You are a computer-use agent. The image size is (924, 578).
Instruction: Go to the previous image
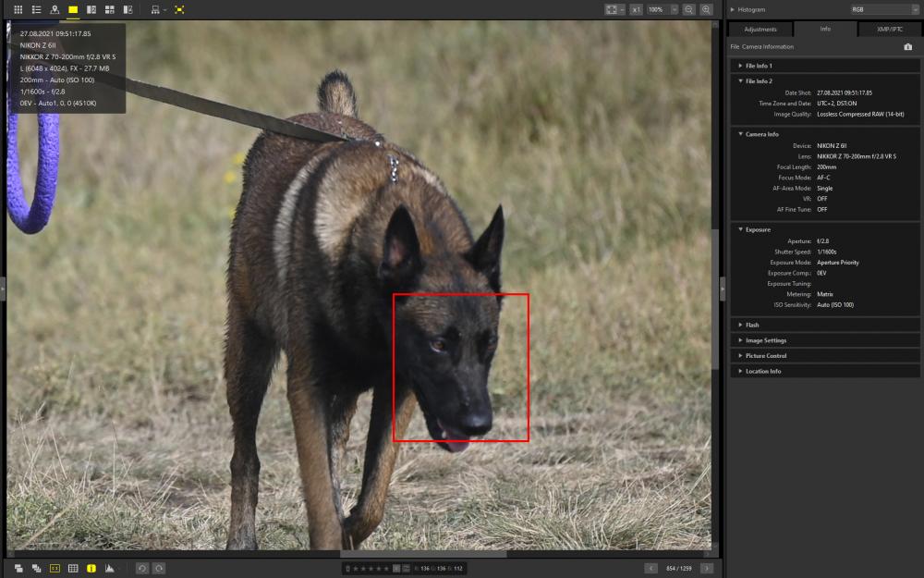(650, 569)
